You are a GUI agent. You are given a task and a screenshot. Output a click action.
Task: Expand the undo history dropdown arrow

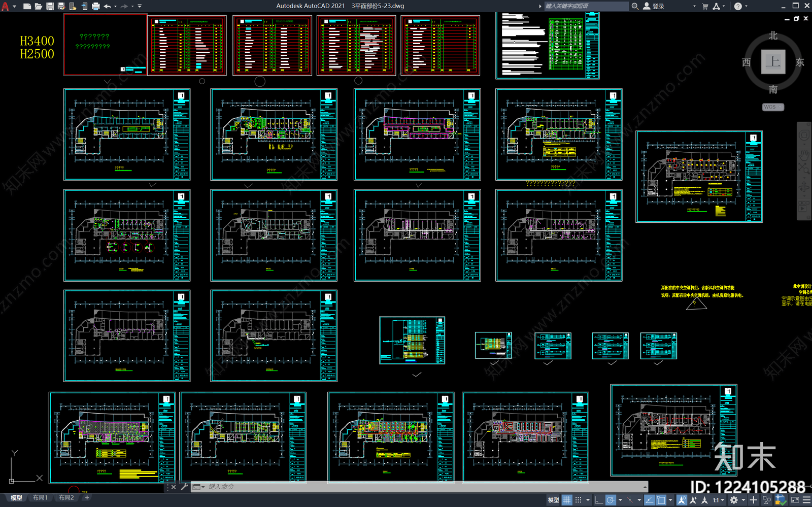coord(115,7)
